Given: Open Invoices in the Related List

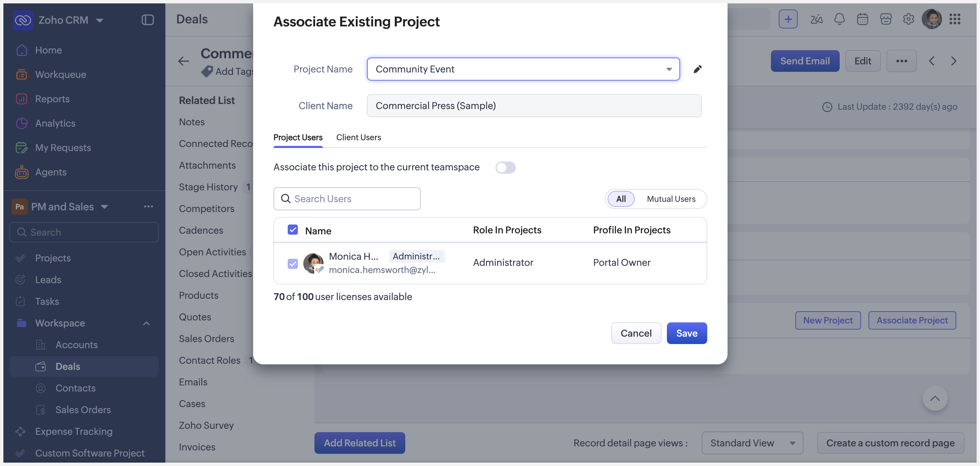Looking at the screenshot, I should (197, 447).
